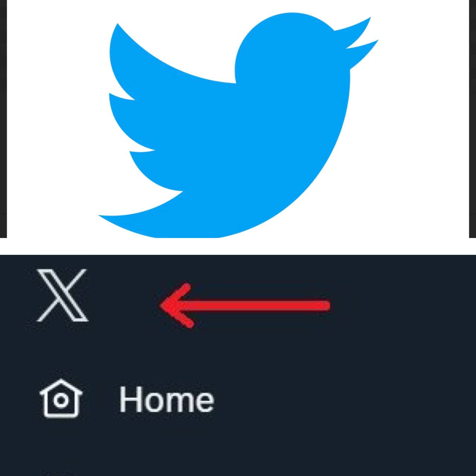Click the dark strip right of bird image

pyautogui.click(x=472, y=119)
